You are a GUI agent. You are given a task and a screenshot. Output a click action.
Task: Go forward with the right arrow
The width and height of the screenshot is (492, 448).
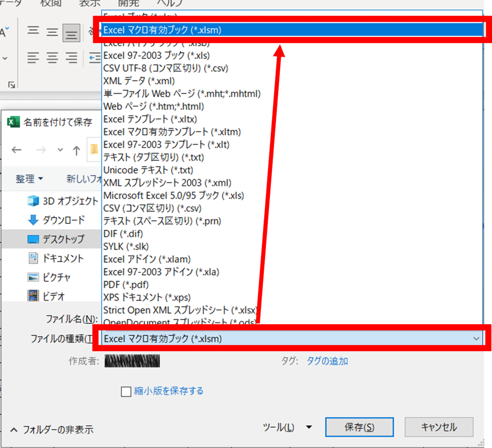click(x=41, y=150)
